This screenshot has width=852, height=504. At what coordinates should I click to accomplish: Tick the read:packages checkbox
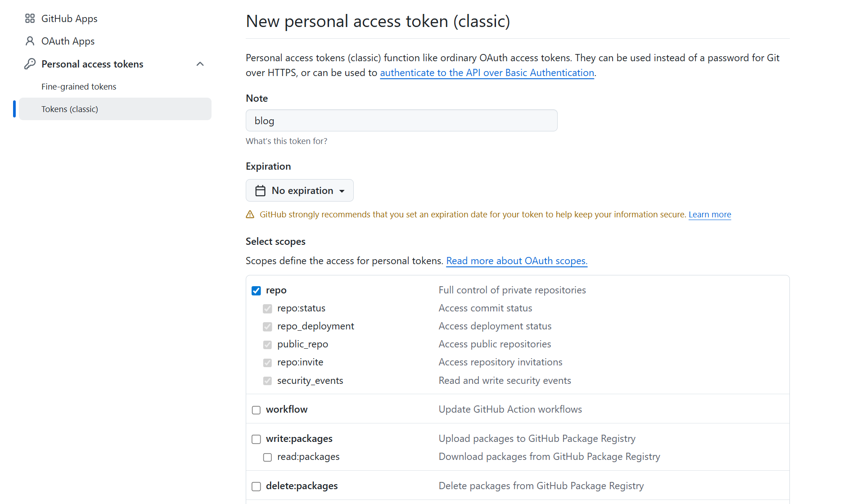(x=267, y=457)
